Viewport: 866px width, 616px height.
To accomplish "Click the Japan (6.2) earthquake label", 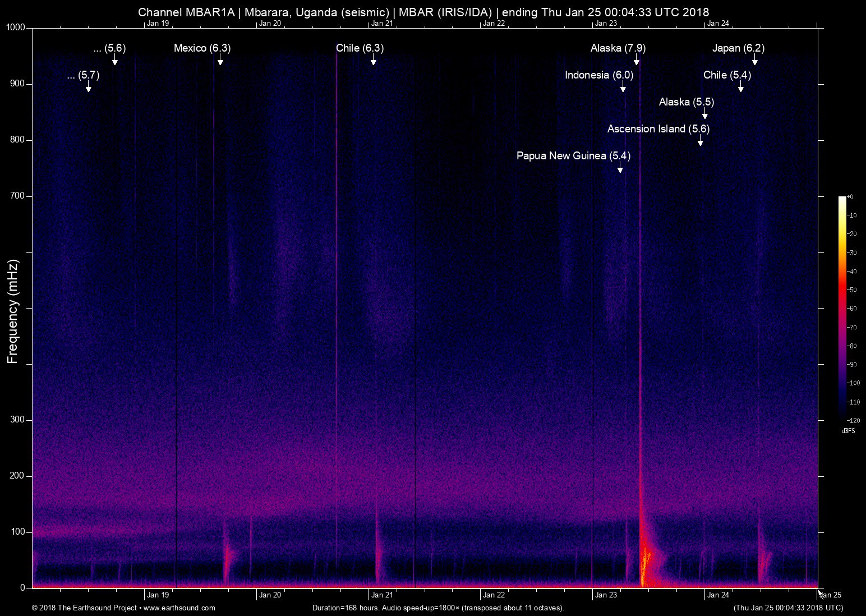I will [x=738, y=48].
